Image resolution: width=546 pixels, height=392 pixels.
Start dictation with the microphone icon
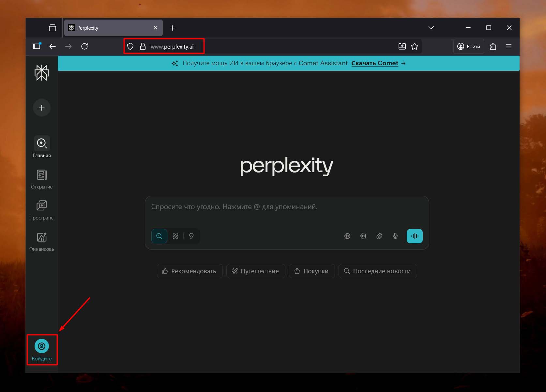point(395,236)
